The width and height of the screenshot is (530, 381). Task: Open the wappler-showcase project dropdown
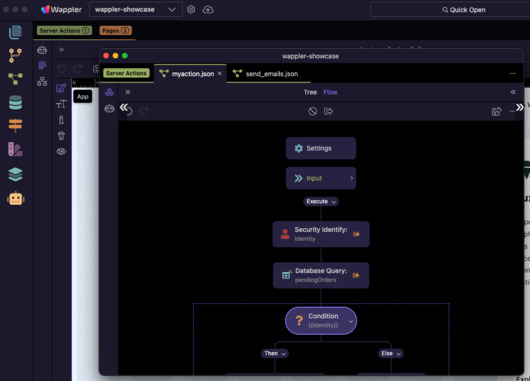pyautogui.click(x=136, y=9)
